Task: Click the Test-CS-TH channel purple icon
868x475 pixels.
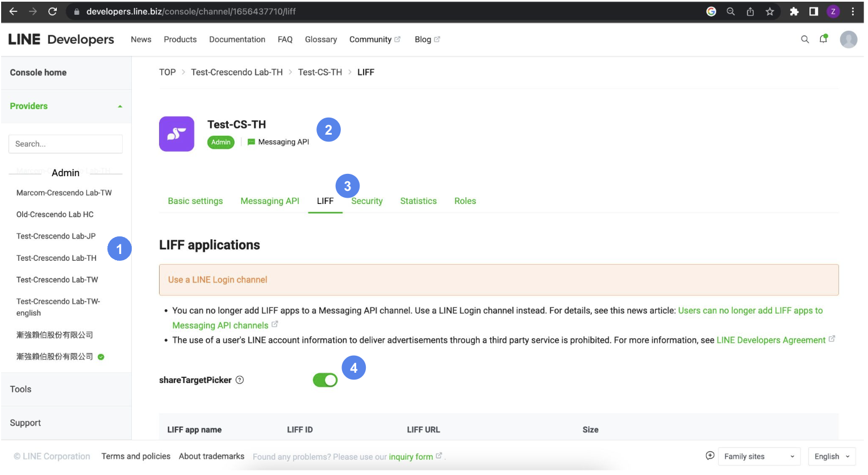Action: pos(177,134)
